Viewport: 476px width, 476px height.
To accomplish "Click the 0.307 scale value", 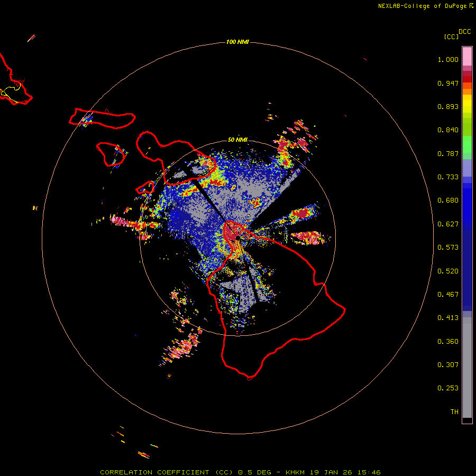I will pos(448,365).
